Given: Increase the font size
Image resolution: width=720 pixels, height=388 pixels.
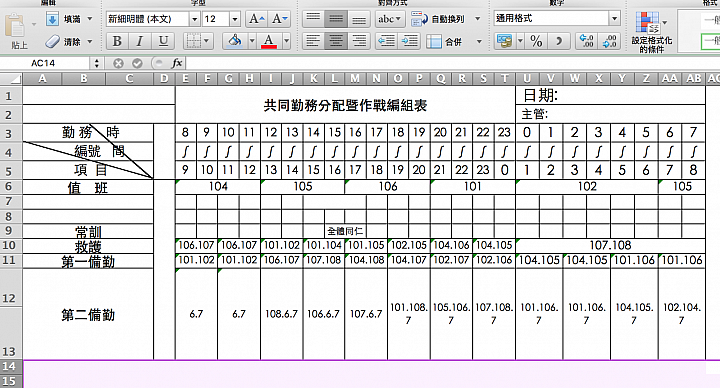Looking at the screenshot, I should pos(256,19).
